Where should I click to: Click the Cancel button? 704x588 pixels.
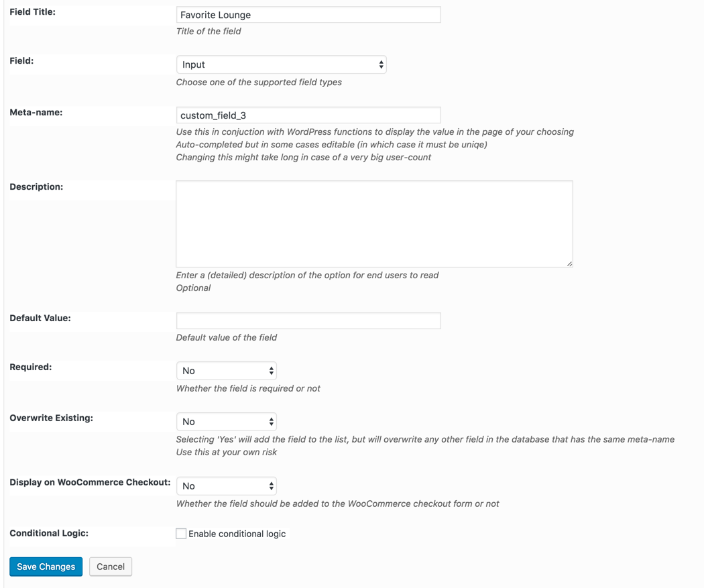point(111,567)
